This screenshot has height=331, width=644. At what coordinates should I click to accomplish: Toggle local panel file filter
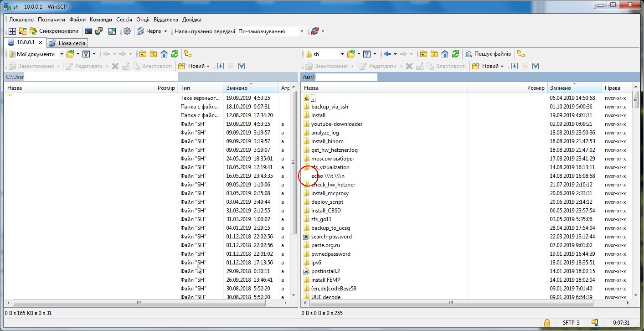86,54
